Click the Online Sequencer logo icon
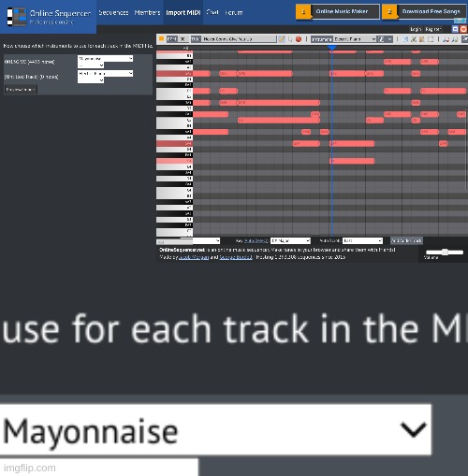Screen dimensions: 468x476 pyautogui.click(x=17, y=17)
